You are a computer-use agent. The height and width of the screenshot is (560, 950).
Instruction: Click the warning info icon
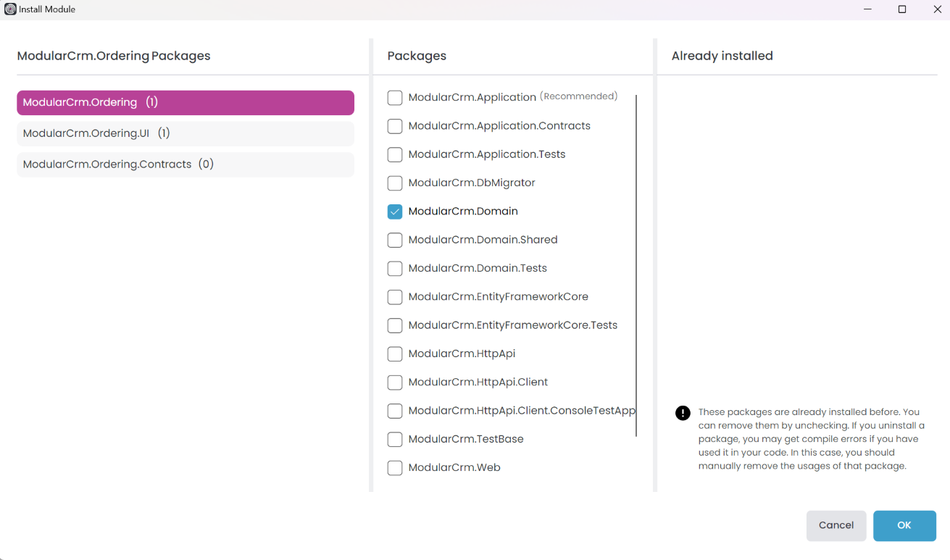pyautogui.click(x=683, y=413)
